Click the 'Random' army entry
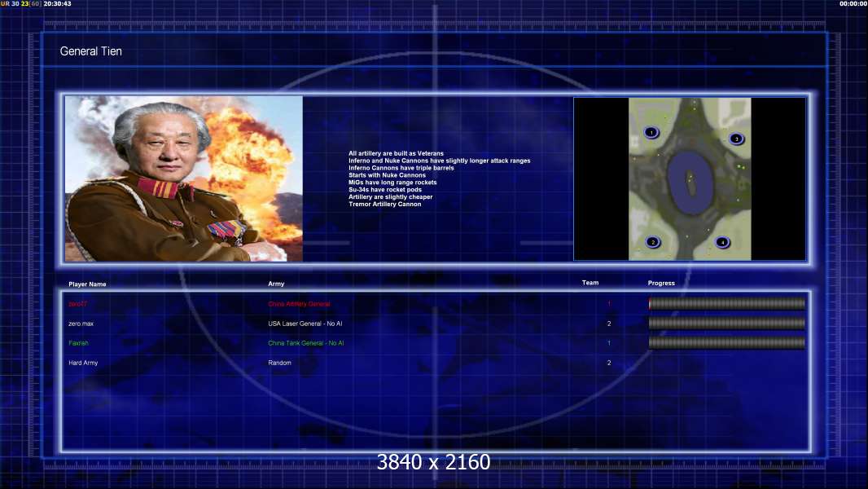The image size is (868, 489). [279, 363]
